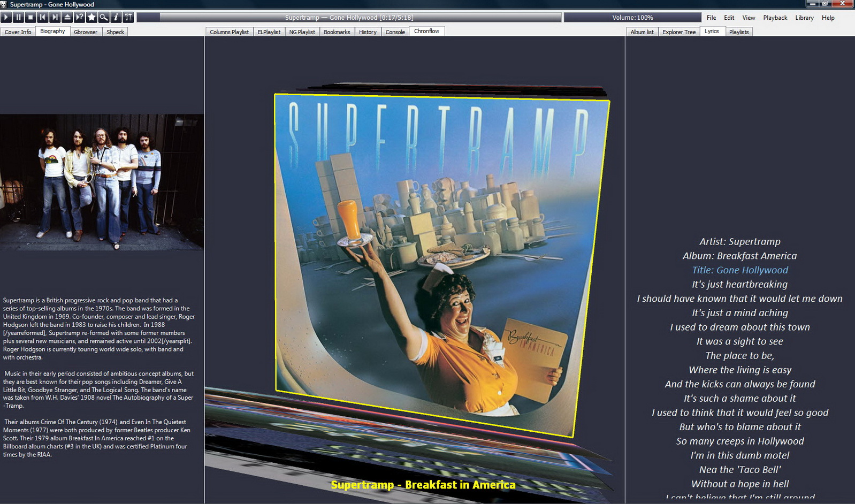Click the lyric "Nea the 'Taco Bell'"

point(740,470)
